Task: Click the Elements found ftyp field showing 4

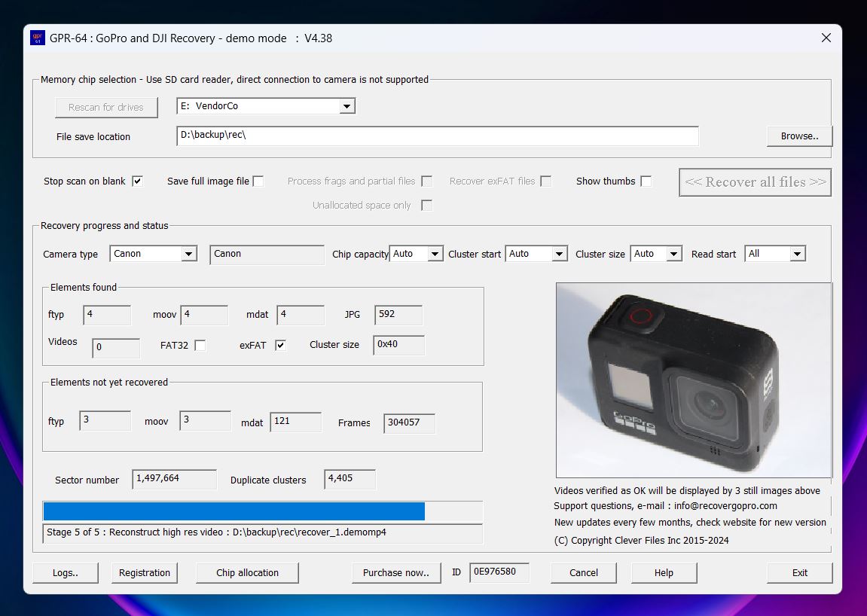Action: pyautogui.click(x=107, y=315)
